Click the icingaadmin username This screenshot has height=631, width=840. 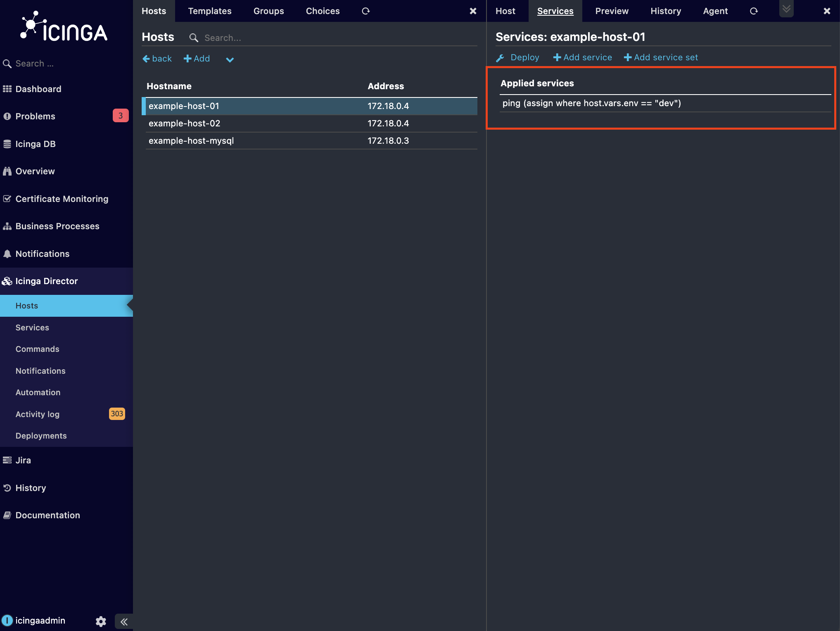40,621
